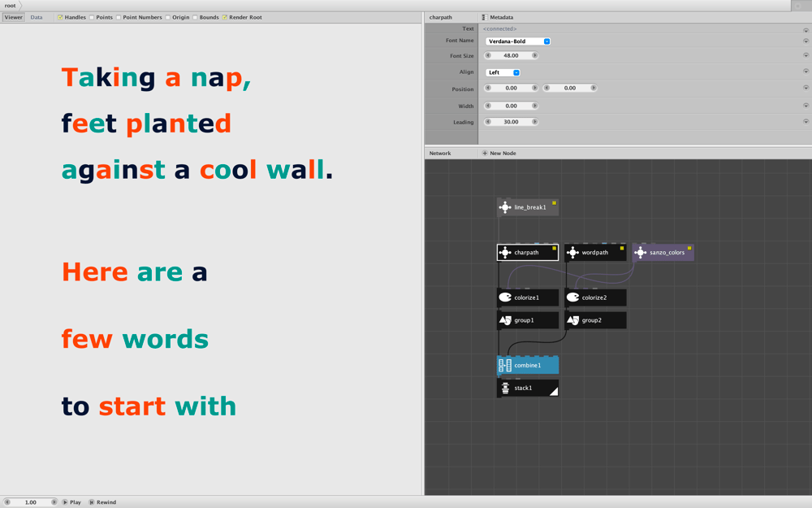Image resolution: width=812 pixels, height=508 pixels.
Task: Decrease Font Size with left arrow
Action: (x=488, y=55)
